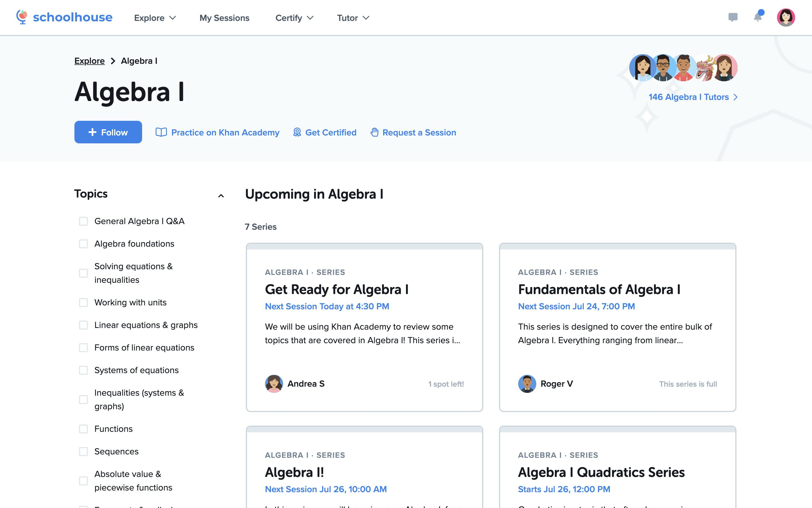Click tutor name Roger V
Image resolution: width=812 pixels, height=508 pixels.
click(557, 384)
